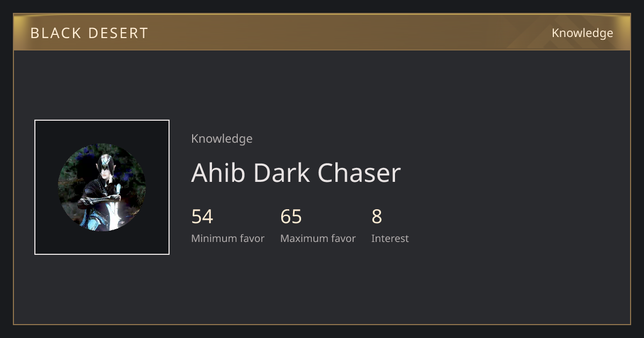This screenshot has width=644, height=338.
Task: Select the Maximum favor label
Action: tap(318, 239)
